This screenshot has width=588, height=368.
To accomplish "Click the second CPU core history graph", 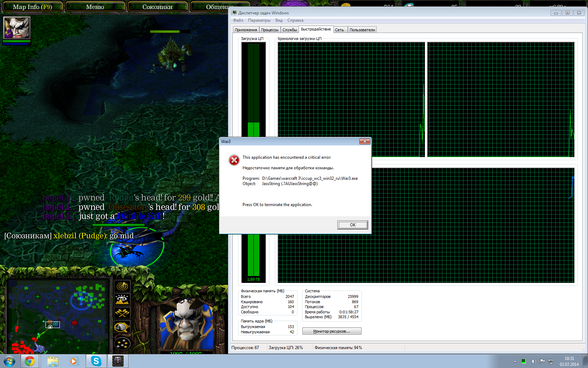I will [x=501, y=100].
